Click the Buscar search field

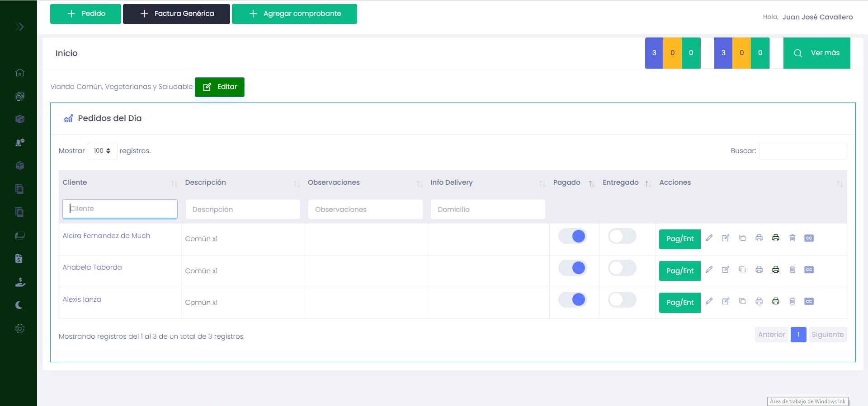point(803,151)
